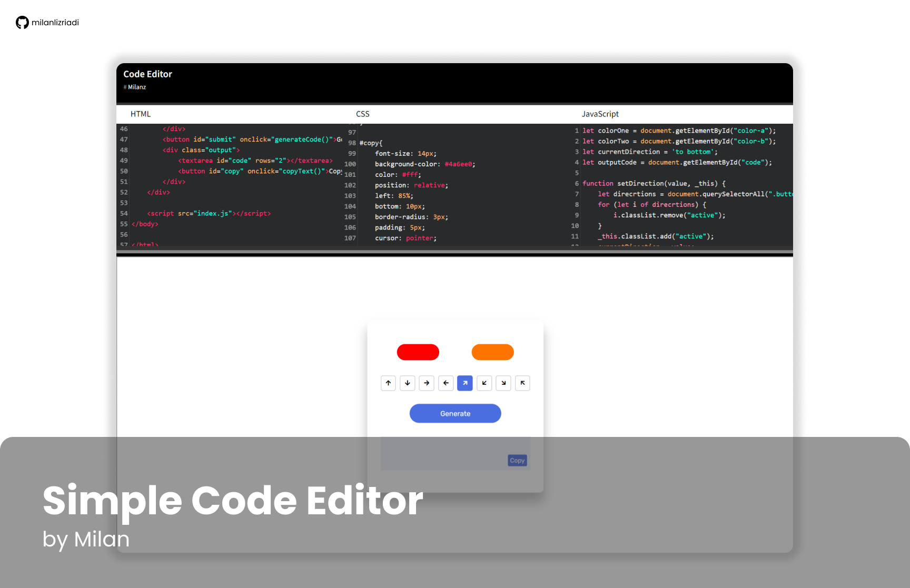Viewport: 910px width, 588px height.
Task: Click the for (let i of direcrtions) line
Action: click(652, 204)
